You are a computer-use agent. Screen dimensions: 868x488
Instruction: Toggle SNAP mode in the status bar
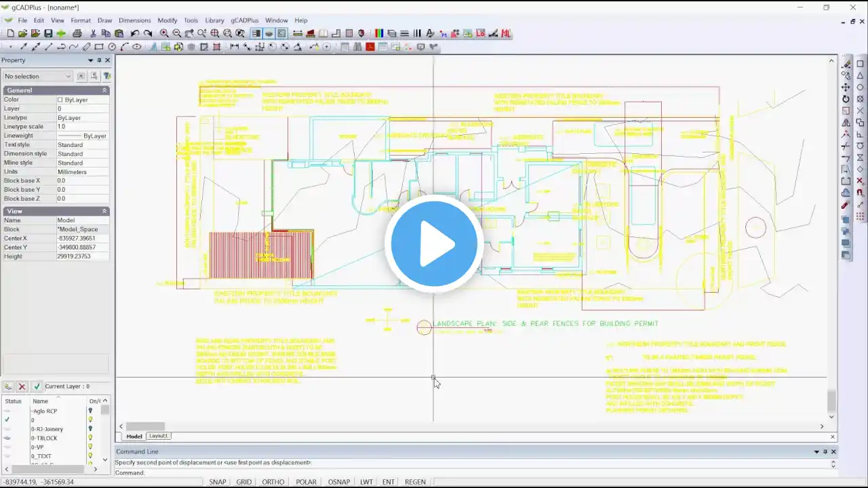pyautogui.click(x=218, y=482)
